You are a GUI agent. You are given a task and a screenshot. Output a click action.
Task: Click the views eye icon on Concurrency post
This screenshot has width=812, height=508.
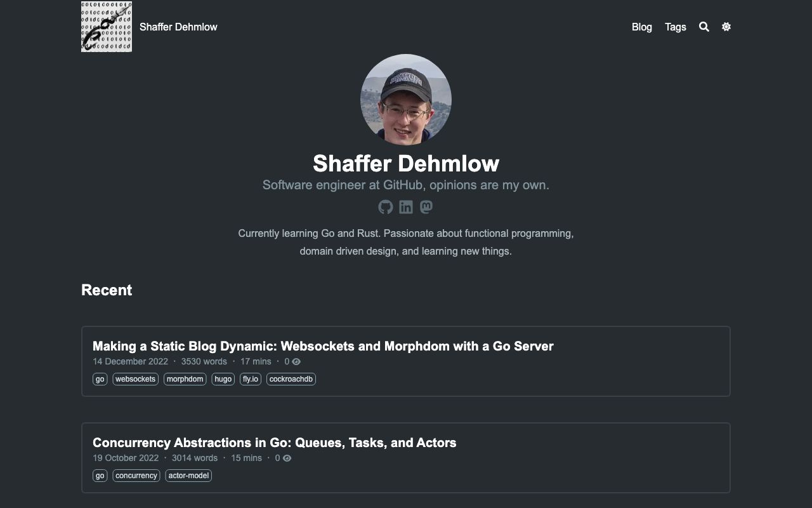[287, 458]
